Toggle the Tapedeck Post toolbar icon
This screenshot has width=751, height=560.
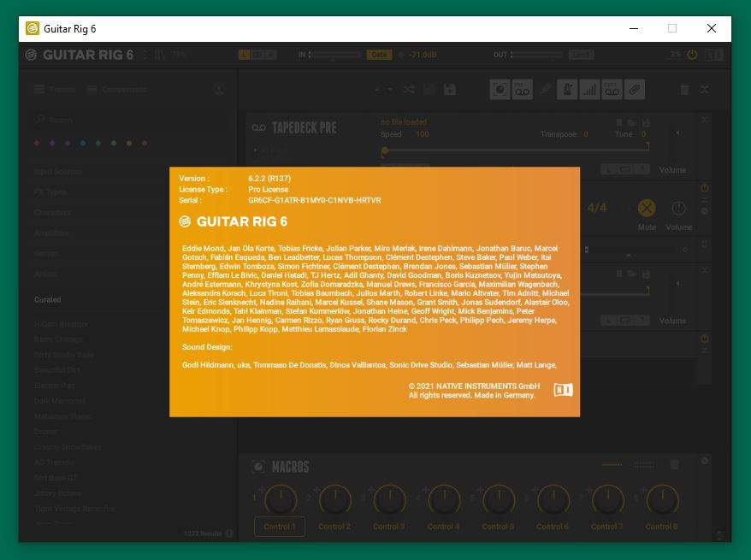point(612,90)
